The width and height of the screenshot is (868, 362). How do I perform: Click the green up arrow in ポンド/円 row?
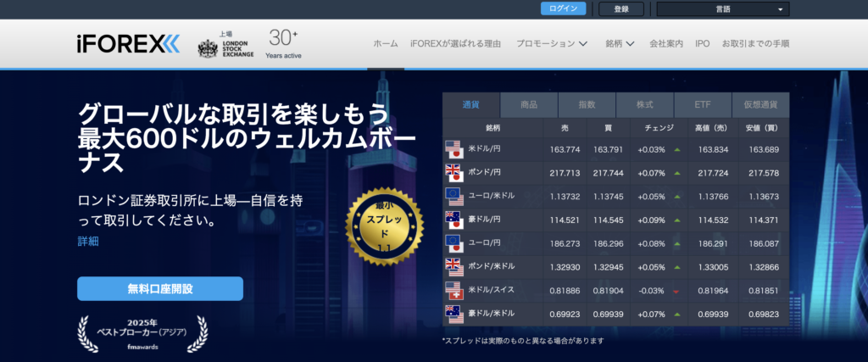point(677,173)
